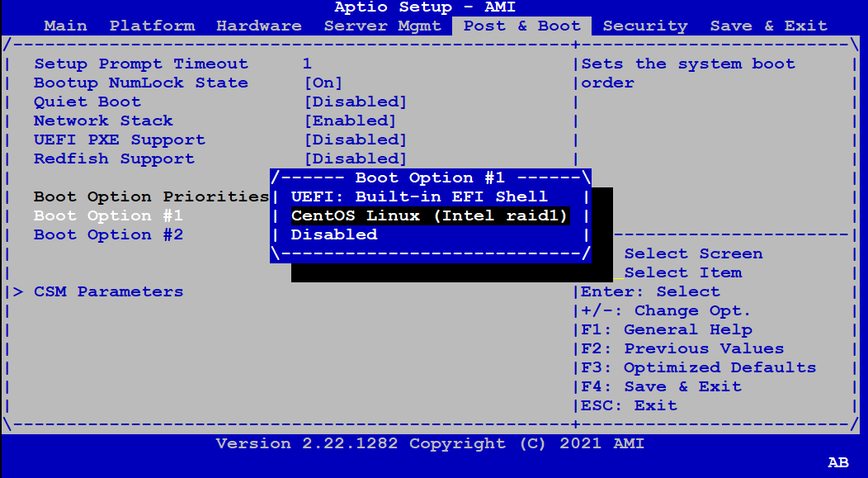Edit Setup Prompt Timeout value 1

307,64
